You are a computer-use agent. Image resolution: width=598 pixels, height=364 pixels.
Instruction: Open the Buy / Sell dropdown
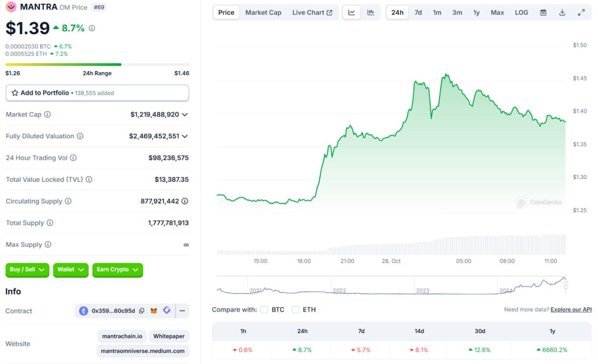tap(28, 270)
